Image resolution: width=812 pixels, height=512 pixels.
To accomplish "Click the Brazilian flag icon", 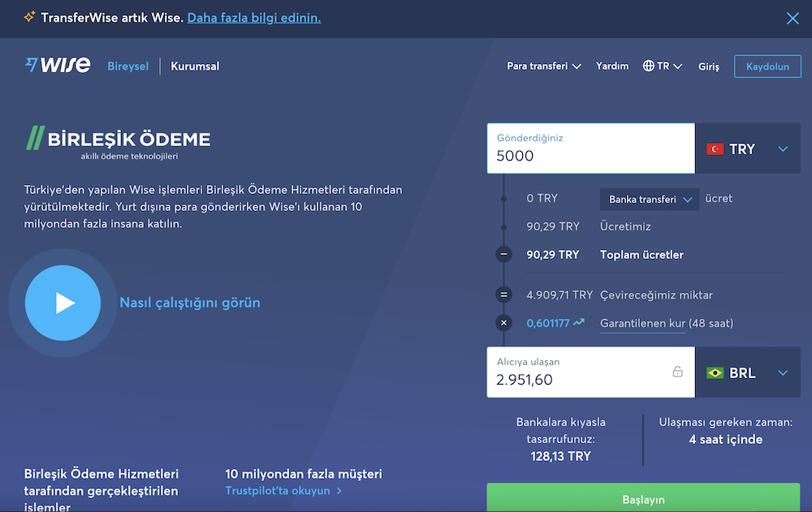I will [x=715, y=372].
